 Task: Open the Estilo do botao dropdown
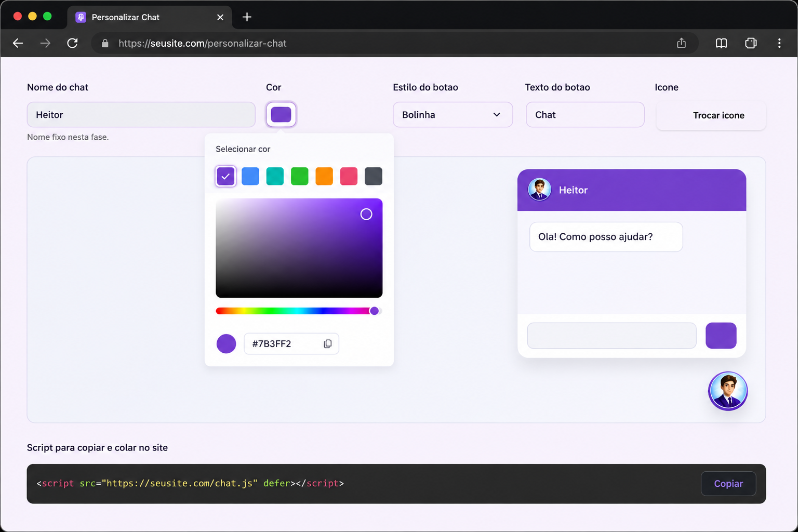coord(453,115)
